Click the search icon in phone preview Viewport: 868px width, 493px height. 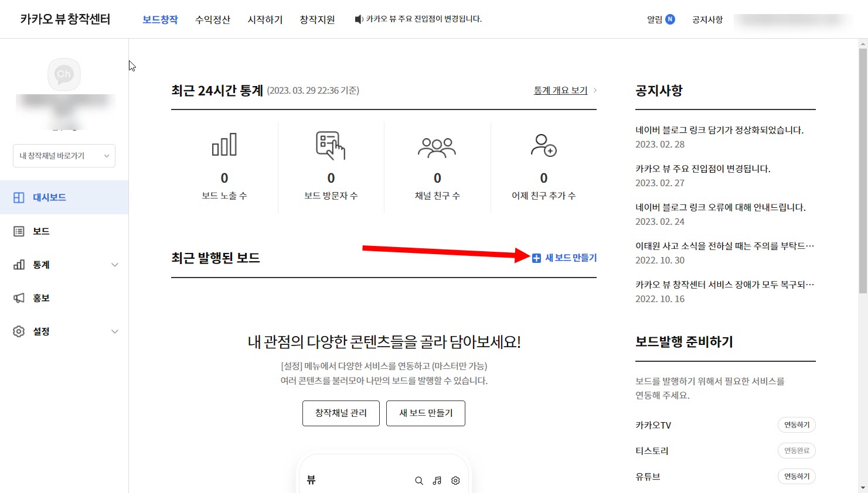(419, 481)
